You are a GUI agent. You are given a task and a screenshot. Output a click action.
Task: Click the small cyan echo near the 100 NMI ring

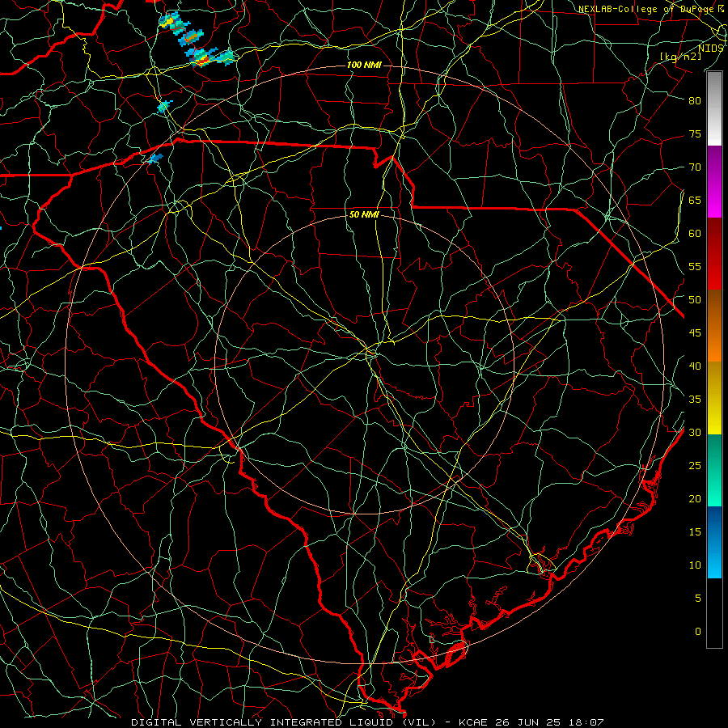pyautogui.click(x=164, y=107)
